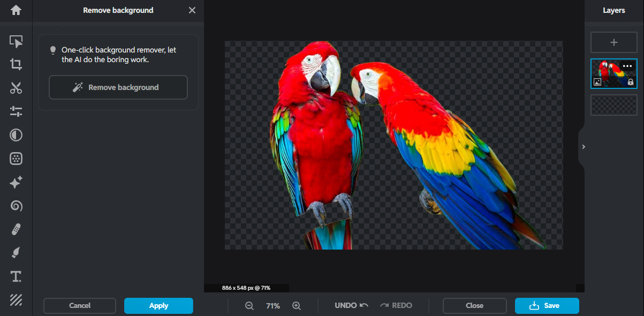Expand the collapsed right-side panel chevron
This screenshot has height=316, width=644.
[x=583, y=146]
